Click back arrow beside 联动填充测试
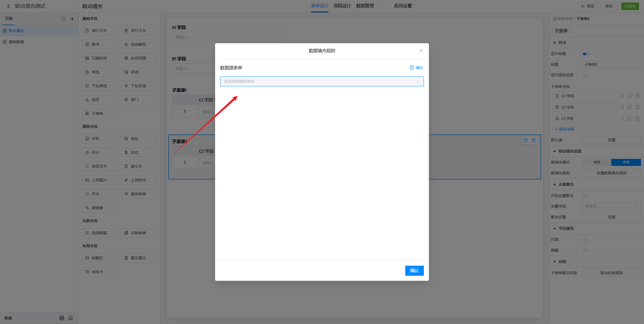644x324 pixels. coord(9,6)
